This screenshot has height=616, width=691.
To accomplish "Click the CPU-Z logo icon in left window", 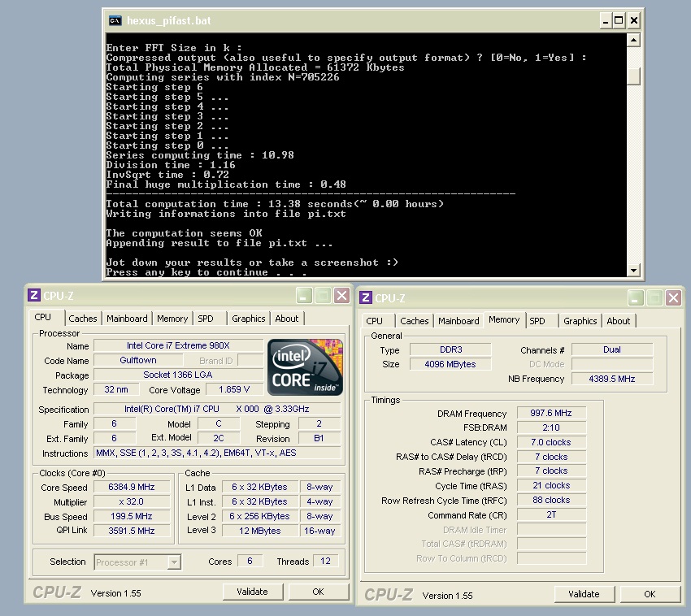I will pos(34,296).
